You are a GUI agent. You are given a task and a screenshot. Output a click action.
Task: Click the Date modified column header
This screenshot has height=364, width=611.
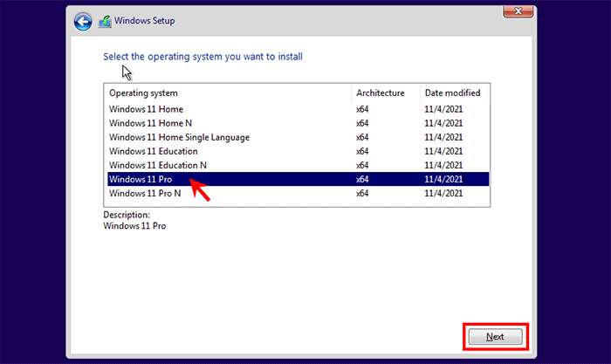(x=455, y=93)
